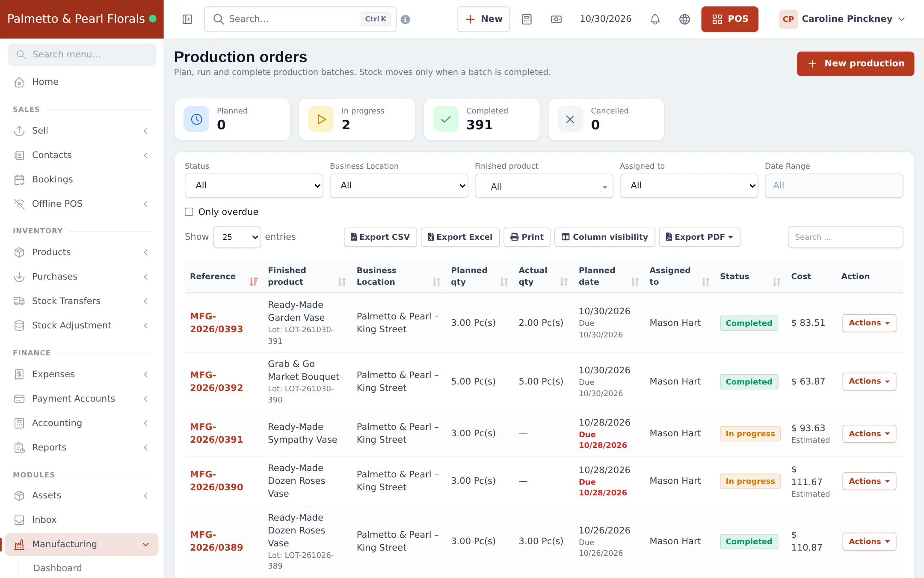Click Print button
The width and height of the screenshot is (924, 578).
click(527, 237)
